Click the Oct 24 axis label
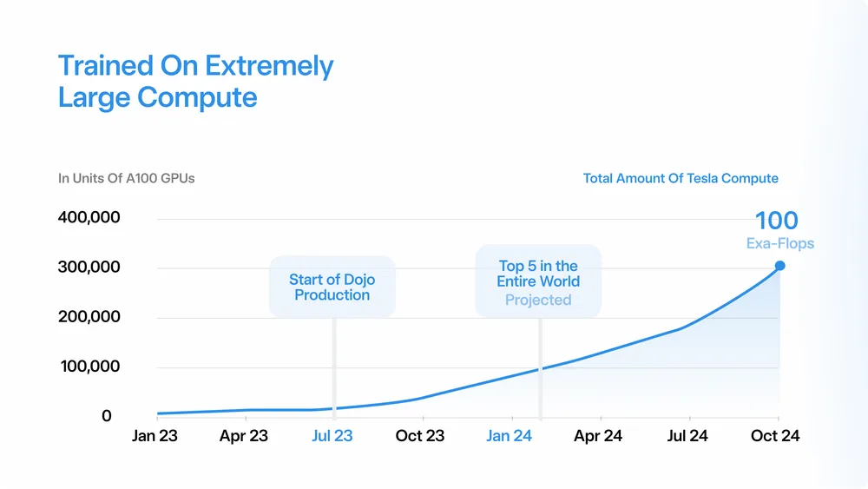This screenshot has width=868, height=489. pyautogui.click(x=775, y=436)
